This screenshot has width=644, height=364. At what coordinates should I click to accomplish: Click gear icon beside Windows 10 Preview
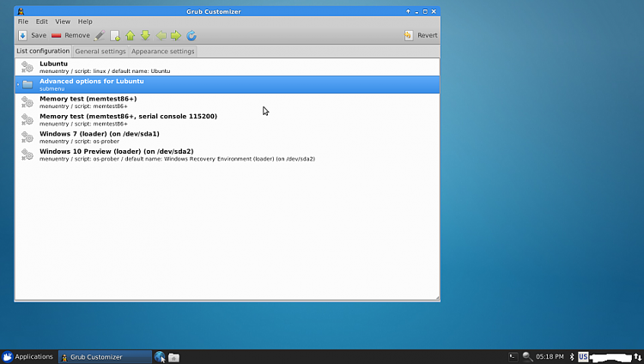point(27,155)
